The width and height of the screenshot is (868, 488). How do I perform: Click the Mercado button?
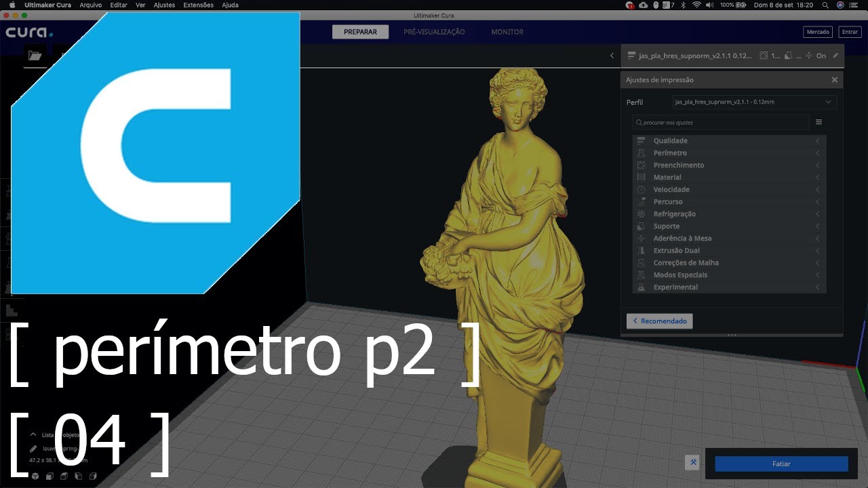point(817,32)
